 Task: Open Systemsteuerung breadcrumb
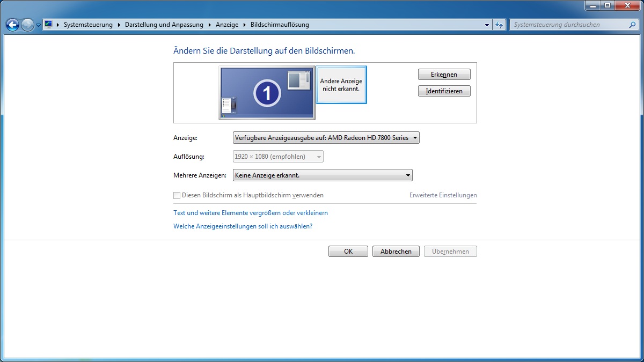(x=88, y=25)
